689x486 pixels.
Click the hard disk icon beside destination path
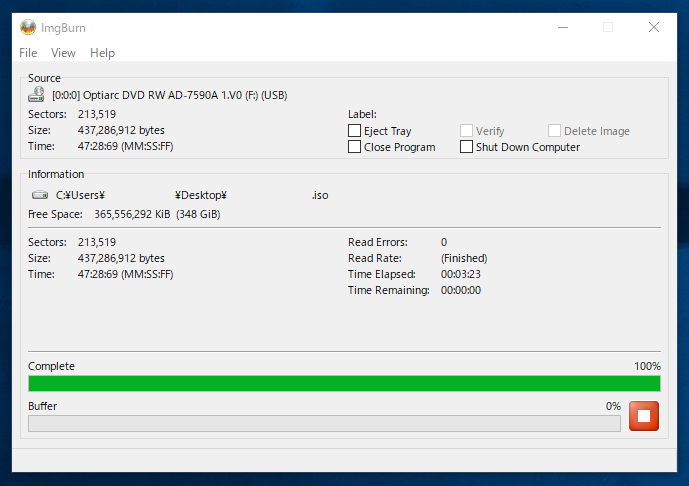coord(40,195)
